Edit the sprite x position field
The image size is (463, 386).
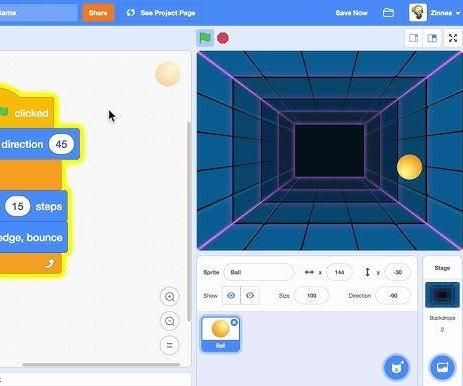[339, 272]
